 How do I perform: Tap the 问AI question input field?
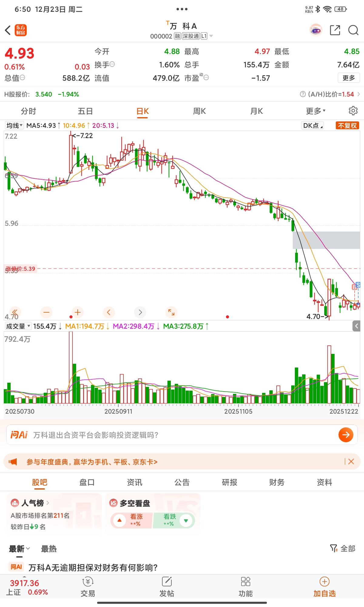coord(182,435)
